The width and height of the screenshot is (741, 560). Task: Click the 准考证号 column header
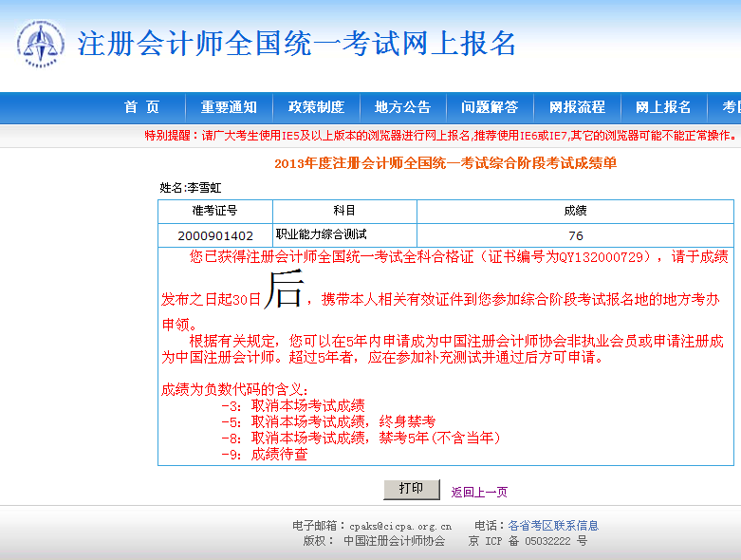point(214,211)
